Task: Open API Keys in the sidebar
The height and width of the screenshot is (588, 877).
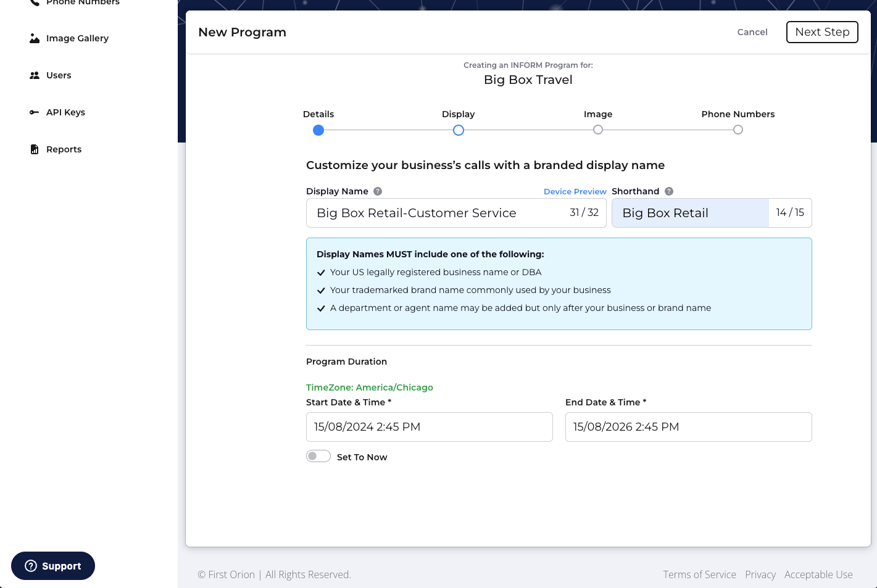Action: pyautogui.click(x=65, y=112)
